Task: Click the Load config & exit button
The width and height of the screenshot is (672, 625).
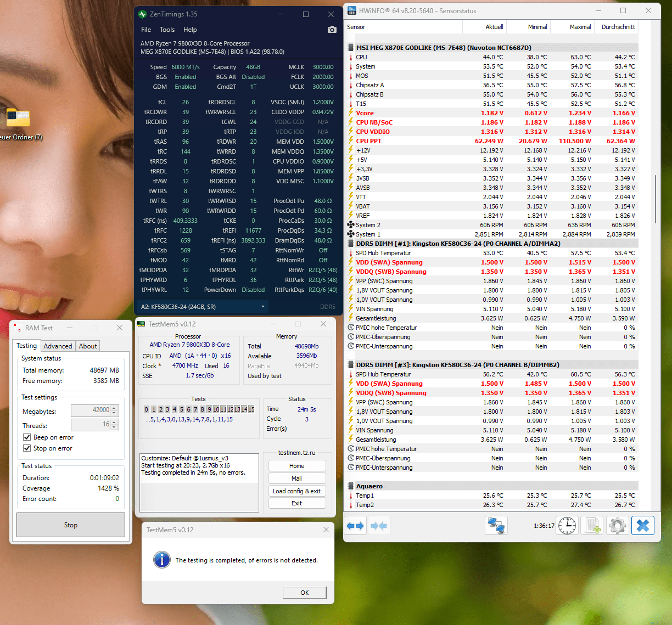Action: (297, 491)
